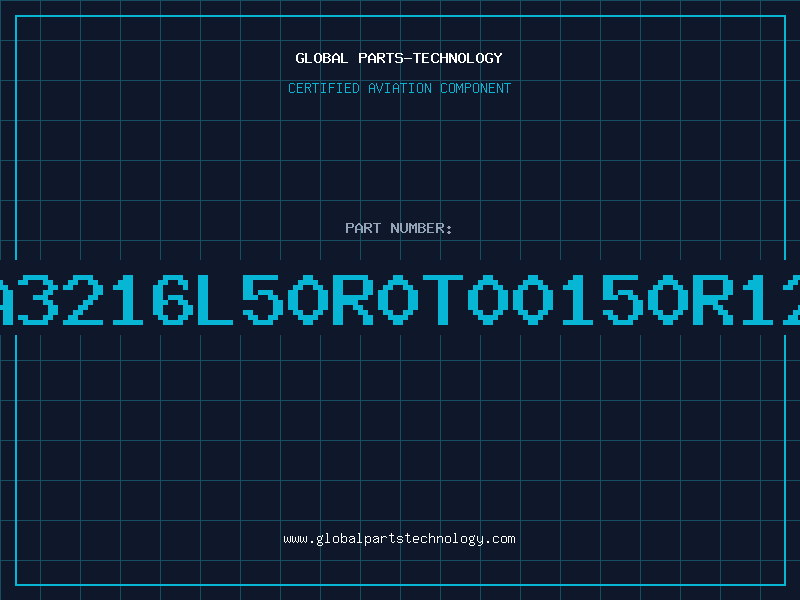The image size is (800, 600).
Task: Click the word CERTIFIED in the subtitle
Action: 323,88
